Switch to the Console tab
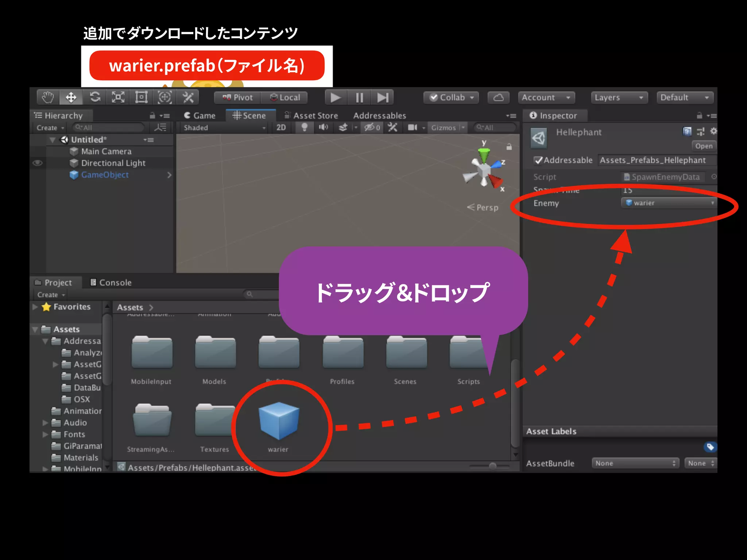Screen dimensions: 747x560 click(111, 283)
